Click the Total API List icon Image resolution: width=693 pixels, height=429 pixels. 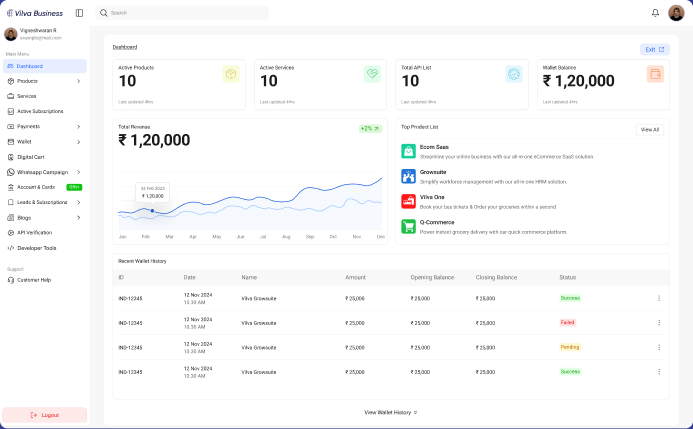[514, 74]
